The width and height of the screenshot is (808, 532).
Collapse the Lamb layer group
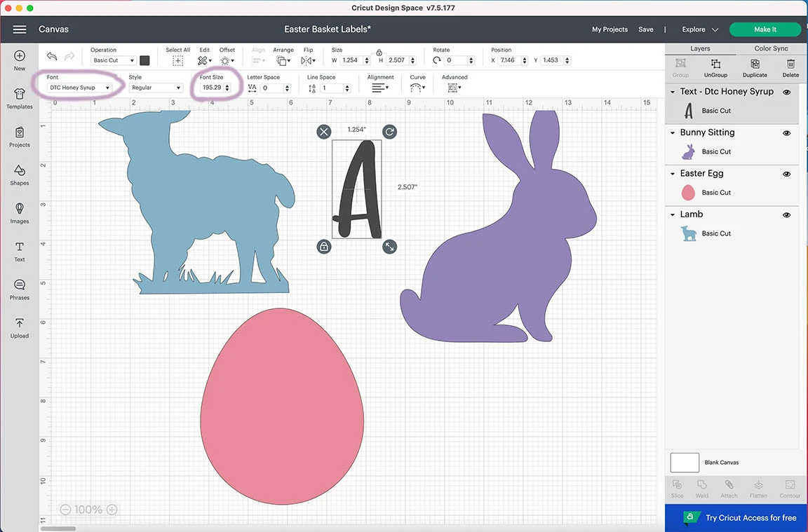pyautogui.click(x=673, y=214)
